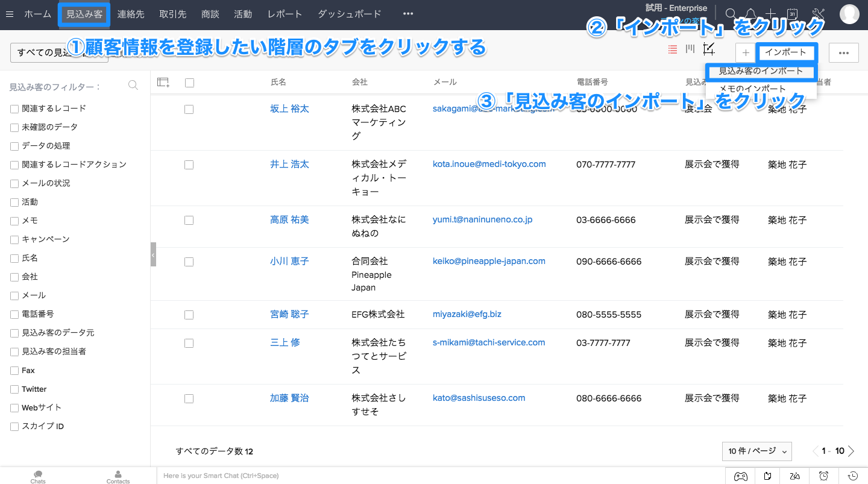Email keiko@pineapple-japan.com
This screenshot has height=484, width=868.
489,261
